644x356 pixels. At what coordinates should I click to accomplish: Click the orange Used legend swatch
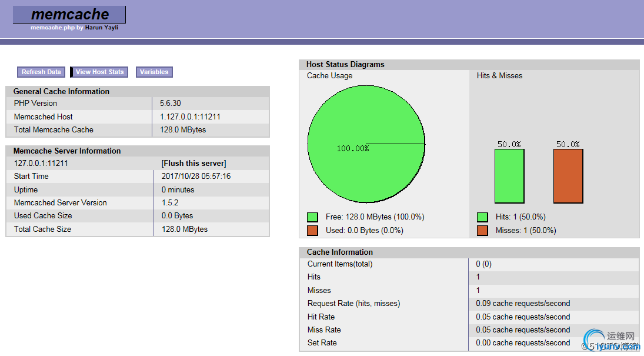pyautogui.click(x=312, y=231)
